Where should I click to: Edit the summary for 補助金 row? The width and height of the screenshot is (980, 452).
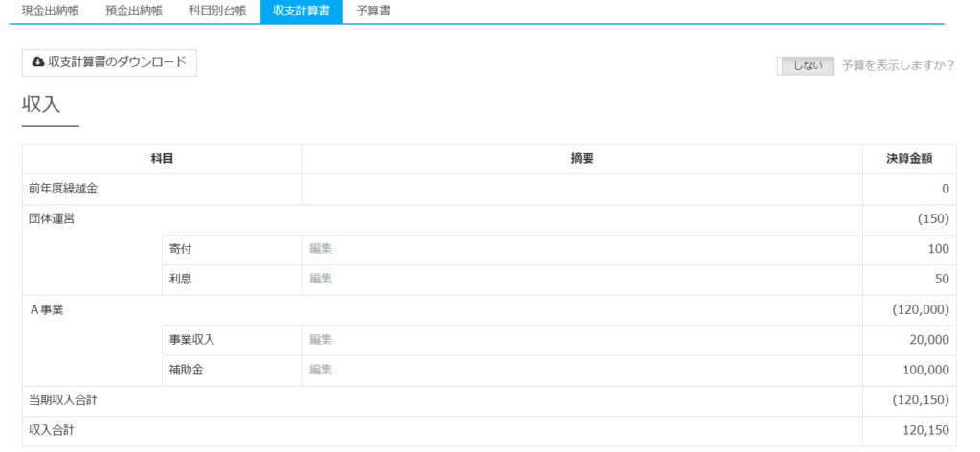(x=320, y=370)
